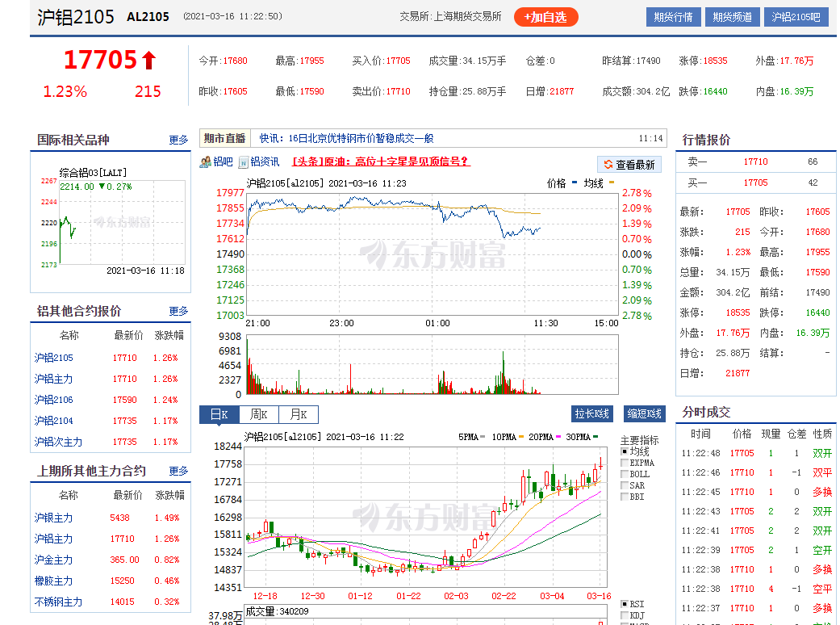Open 更多 beside 国际相关品种

click(178, 140)
